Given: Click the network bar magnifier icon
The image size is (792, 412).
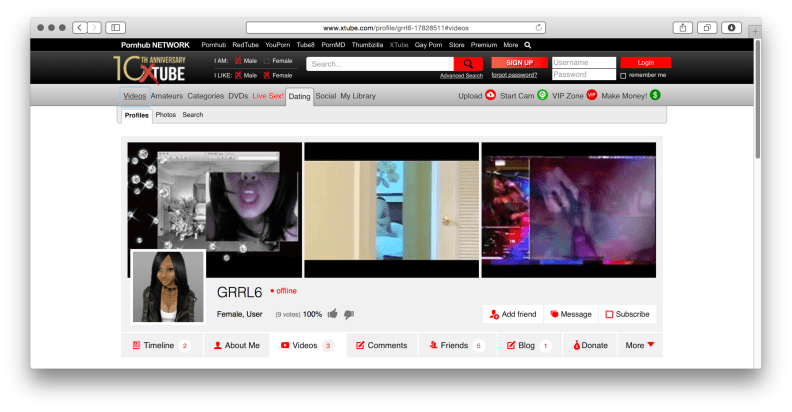Looking at the screenshot, I should (x=528, y=45).
